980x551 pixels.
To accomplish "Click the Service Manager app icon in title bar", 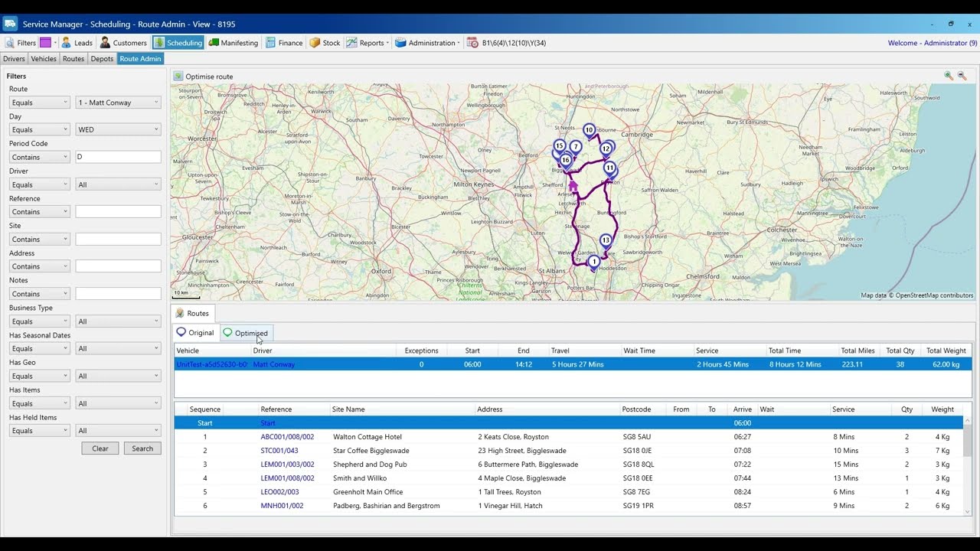I will [10, 24].
